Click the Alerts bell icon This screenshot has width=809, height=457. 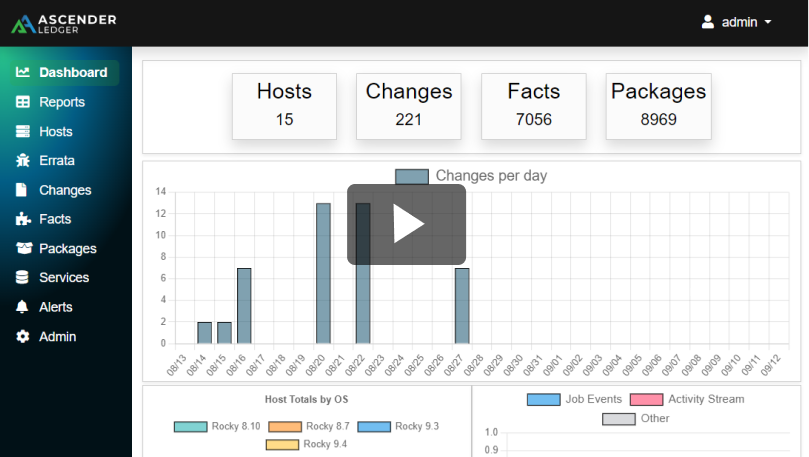[22, 307]
